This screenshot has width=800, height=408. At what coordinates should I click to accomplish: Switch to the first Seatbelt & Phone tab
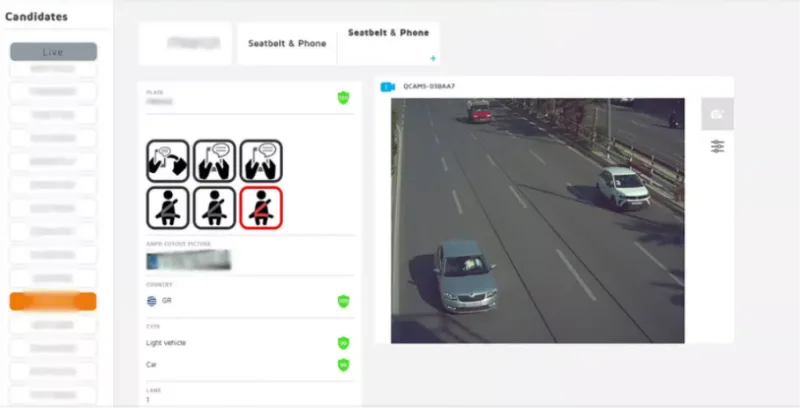[287, 43]
